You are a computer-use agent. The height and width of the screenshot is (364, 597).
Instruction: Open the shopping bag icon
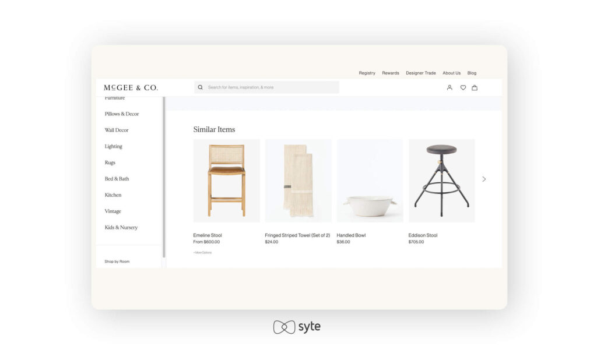click(475, 87)
